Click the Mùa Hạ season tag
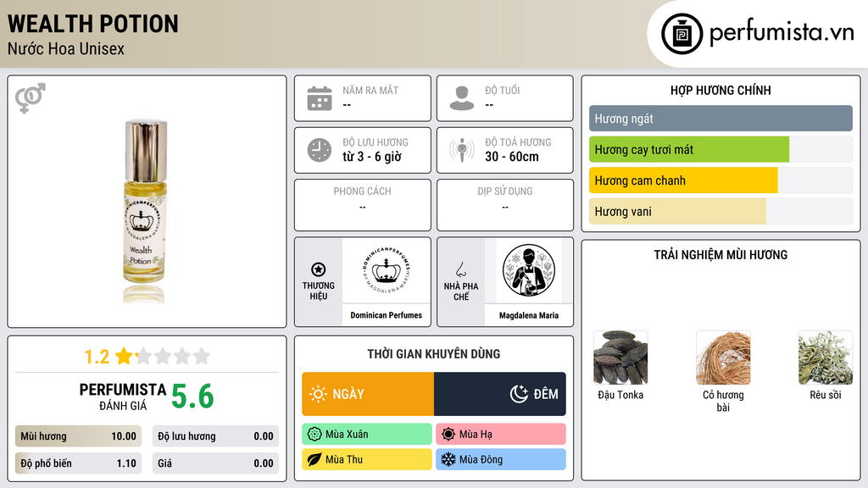Screen dimensions: 868x488 [x=501, y=435]
